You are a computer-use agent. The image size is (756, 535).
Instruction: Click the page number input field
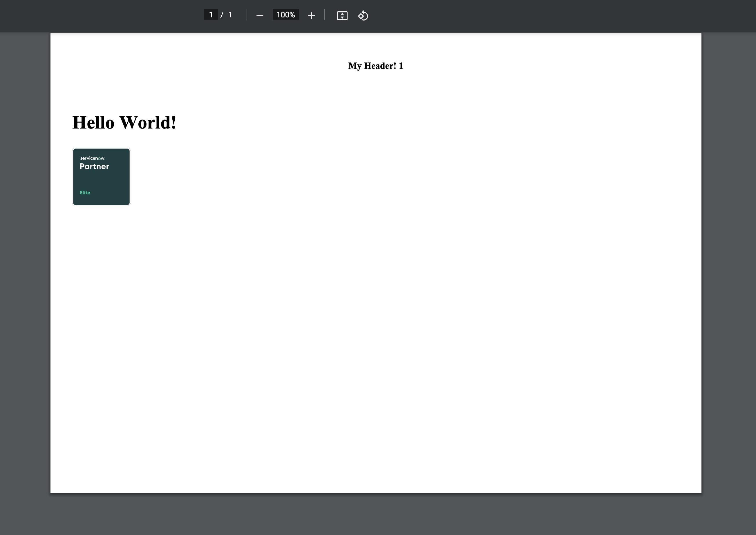(x=211, y=15)
